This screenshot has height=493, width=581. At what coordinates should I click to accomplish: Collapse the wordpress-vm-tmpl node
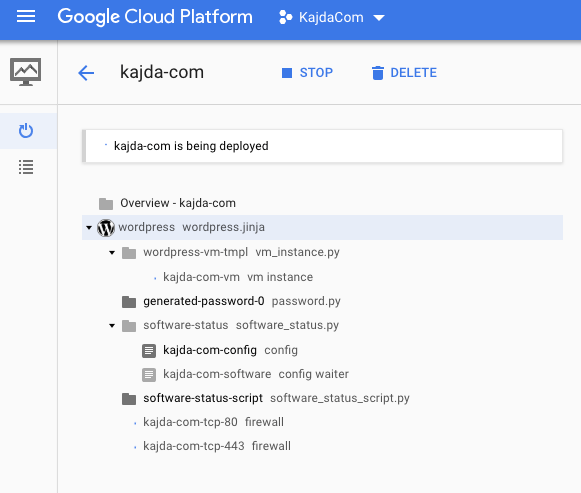112,253
